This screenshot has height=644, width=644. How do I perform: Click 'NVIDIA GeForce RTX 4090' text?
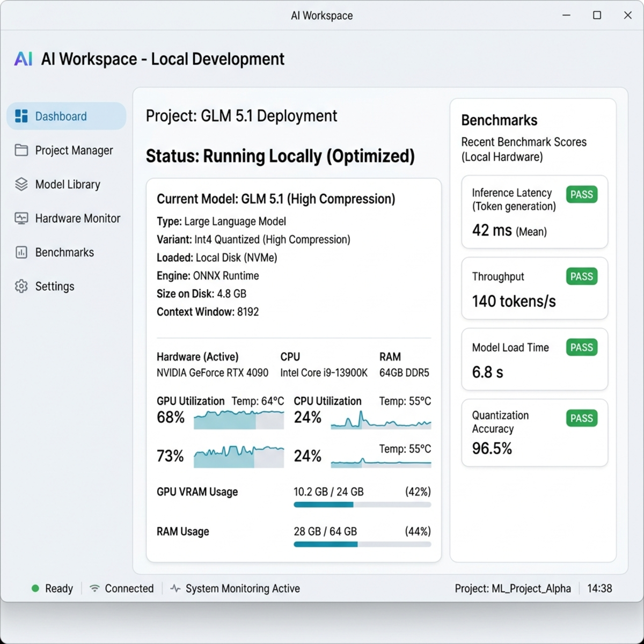(213, 372)
